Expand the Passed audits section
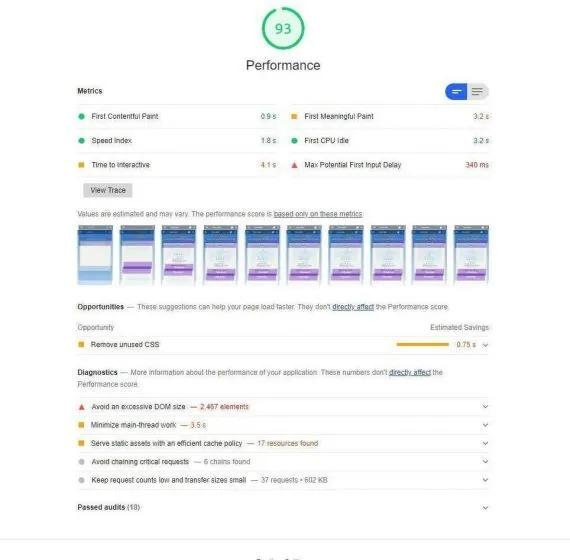This screenshot has height=560, width=570. tap(485, 508)
